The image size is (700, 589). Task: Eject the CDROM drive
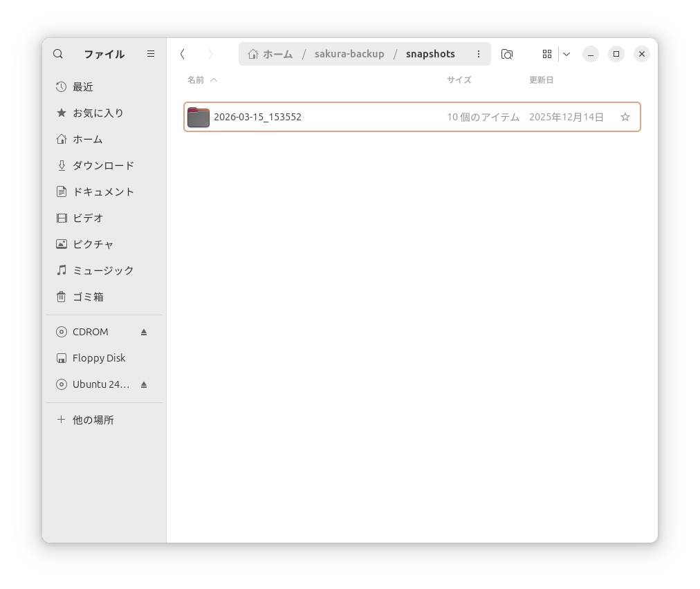click(x=144, y=332)
